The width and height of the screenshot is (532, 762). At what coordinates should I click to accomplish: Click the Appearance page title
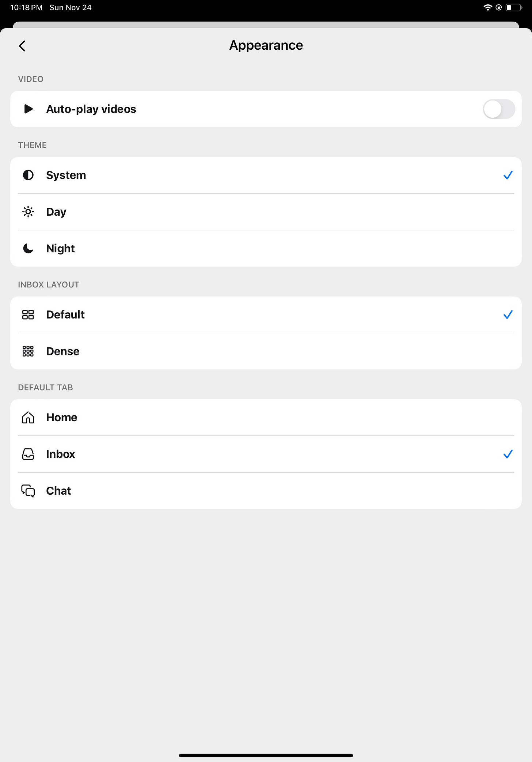pyautogui.click(x=266, y=45)
